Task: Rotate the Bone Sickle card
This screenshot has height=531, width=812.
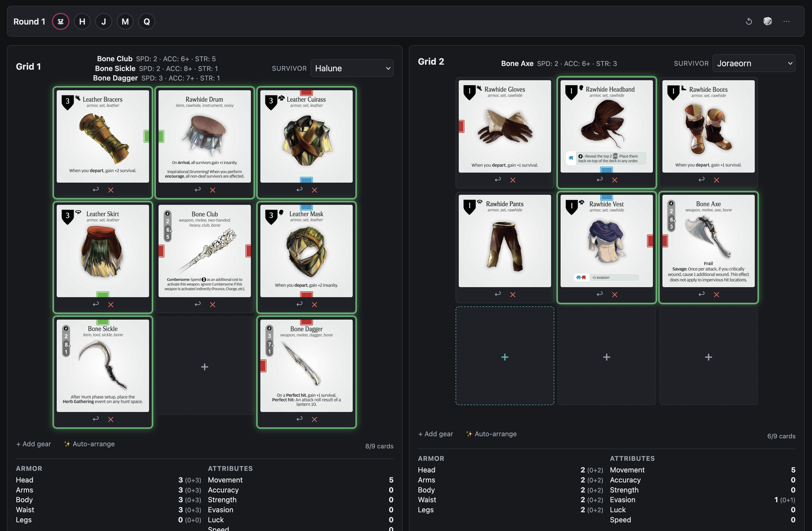Action: (95, 419)
